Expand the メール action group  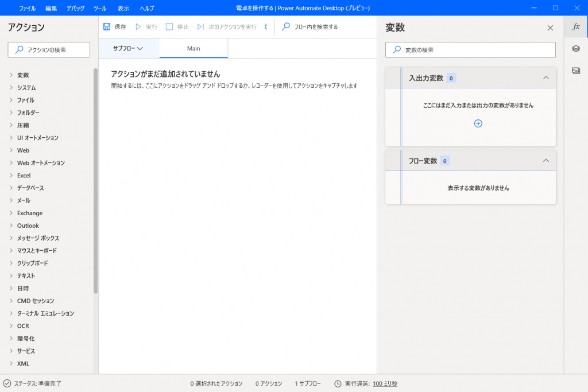coord(11,200)
